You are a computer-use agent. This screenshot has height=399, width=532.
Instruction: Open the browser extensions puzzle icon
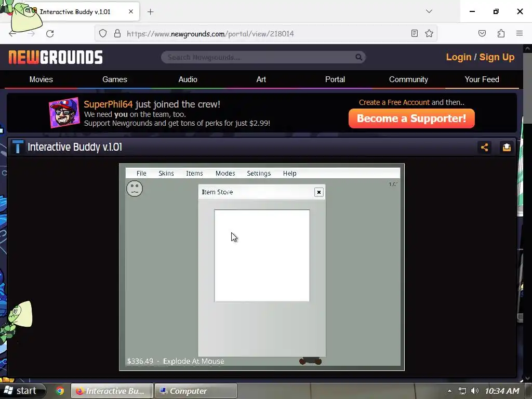[x=501, y=33]
